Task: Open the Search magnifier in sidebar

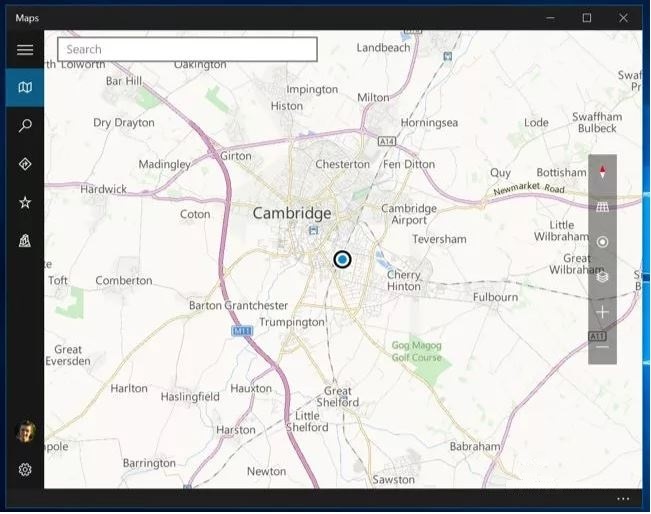Action: tap(25, 125)
